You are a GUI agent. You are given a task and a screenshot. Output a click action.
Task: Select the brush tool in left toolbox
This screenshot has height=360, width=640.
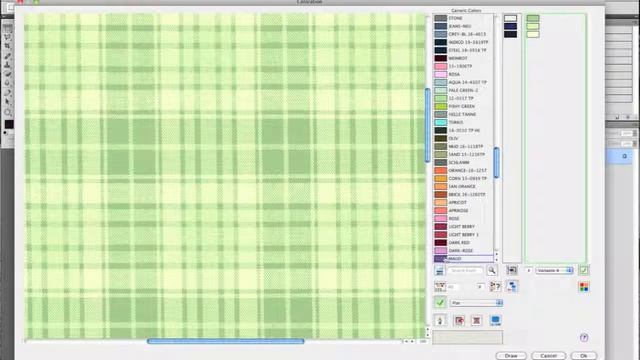pos(7,56)
